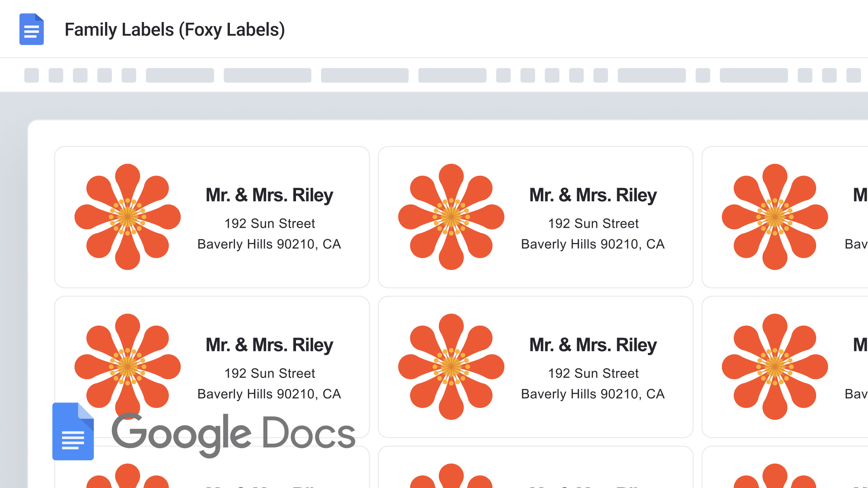Place cursor in top-middle label's Mr. & Mrs. Riley
The width and height of the screenshot is (868, 488).
pos(593,195)
